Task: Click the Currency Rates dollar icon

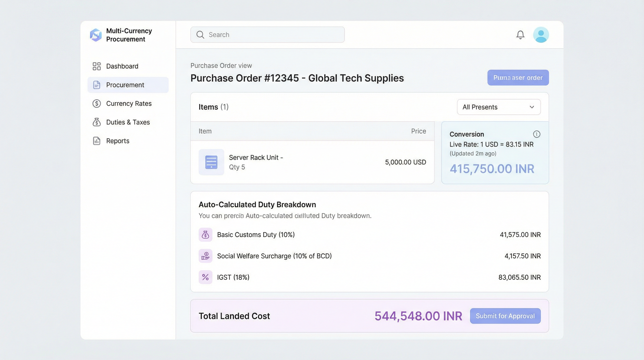Action: coord(96,103)
